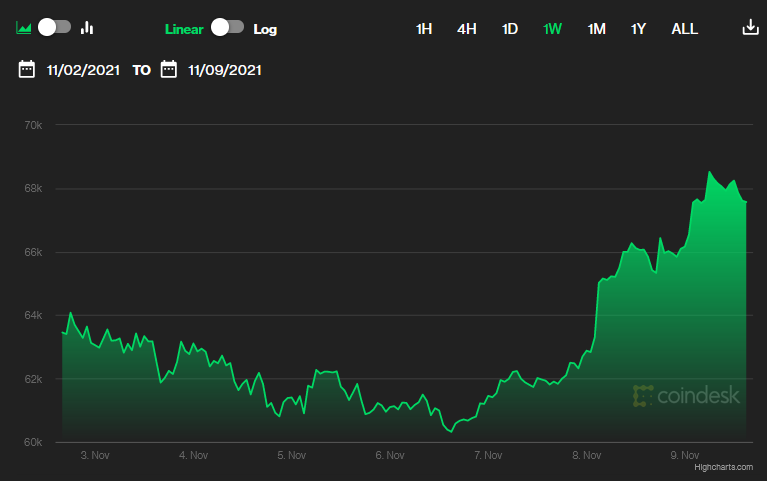
Task: Open the 11/09/2021 end date picker
Action: pos(225,71)
